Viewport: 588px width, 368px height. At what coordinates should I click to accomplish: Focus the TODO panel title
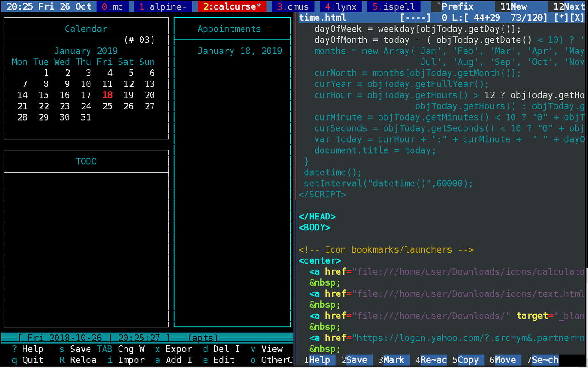coord(86,161)
